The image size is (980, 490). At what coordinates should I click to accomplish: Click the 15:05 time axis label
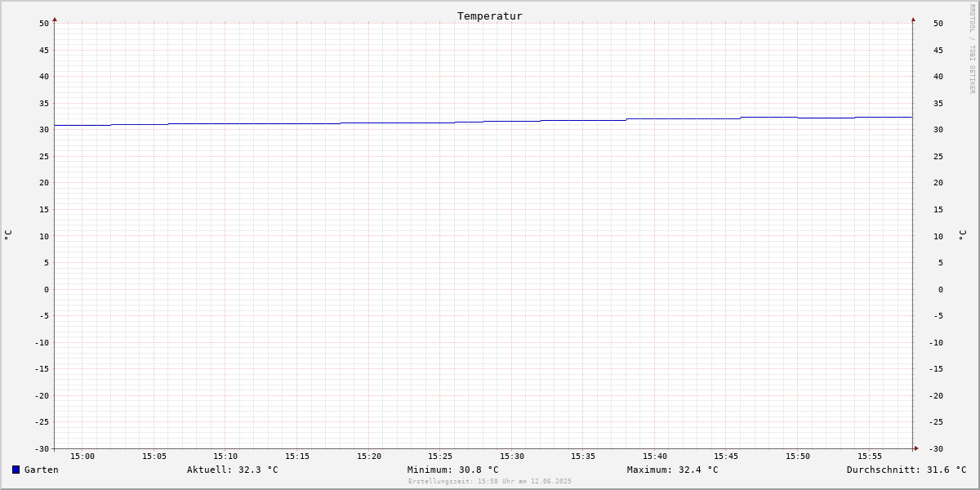pos(154,456)
